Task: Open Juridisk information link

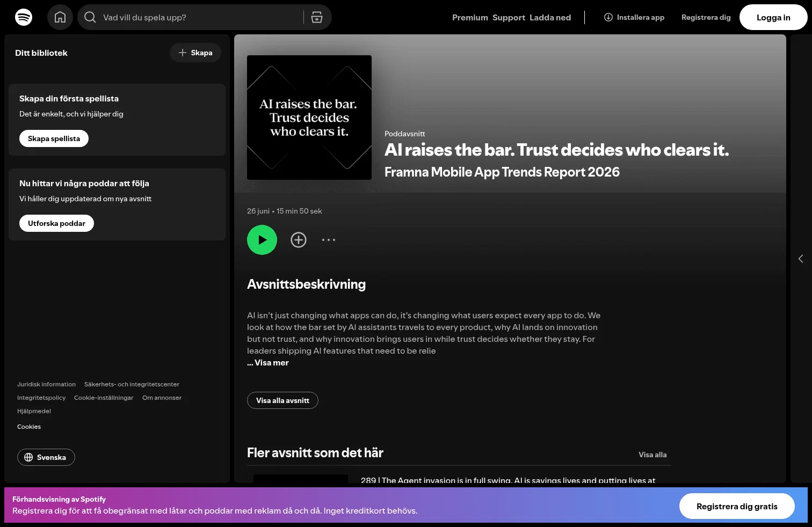Action: (x=46, y=384)
